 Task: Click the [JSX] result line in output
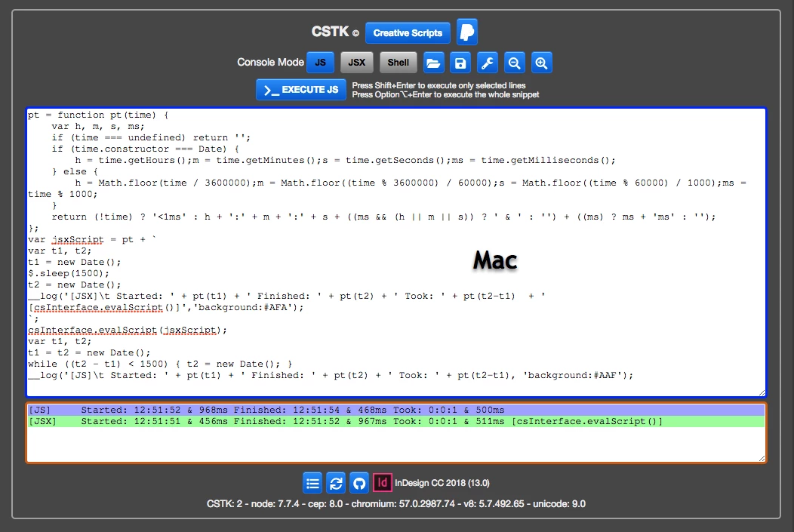pyautogui.click(x=396, y=421)
